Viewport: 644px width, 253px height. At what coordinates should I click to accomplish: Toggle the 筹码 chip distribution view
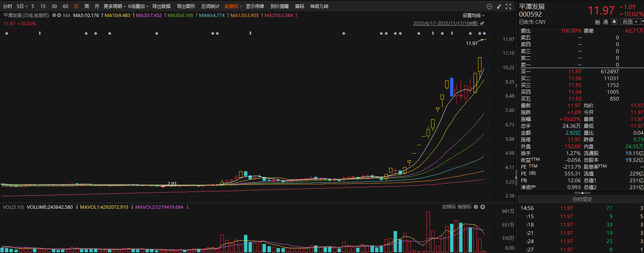point(299,6)
